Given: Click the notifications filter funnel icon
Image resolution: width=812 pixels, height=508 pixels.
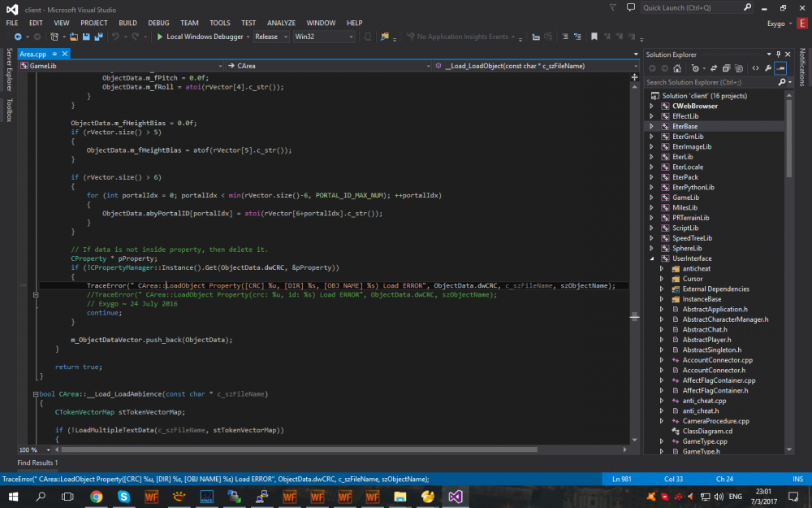Looking at the screenshot, I should click(x=612, y=8).
